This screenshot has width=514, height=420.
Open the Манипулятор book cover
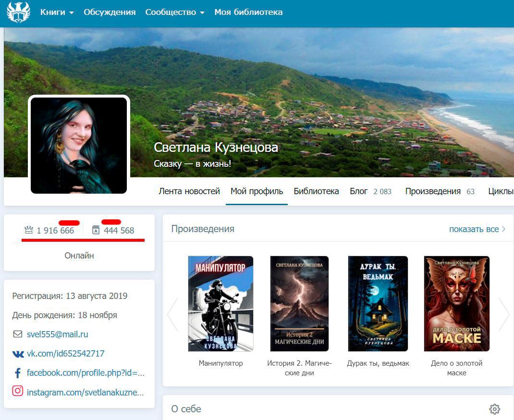point(220,304)
